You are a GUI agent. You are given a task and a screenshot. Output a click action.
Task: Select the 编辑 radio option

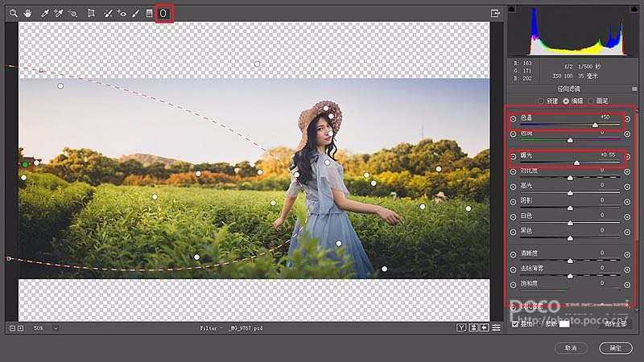(566, 101)
